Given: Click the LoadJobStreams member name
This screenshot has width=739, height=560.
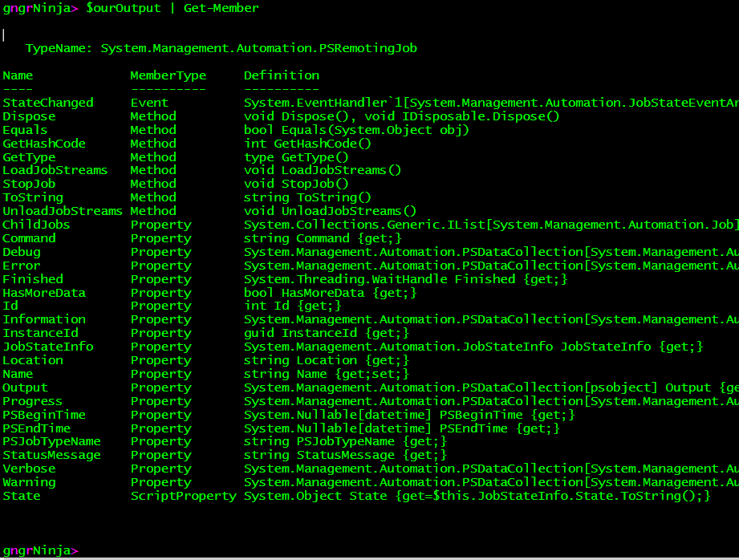Looking at the screenshot, I should pos(55,170).
